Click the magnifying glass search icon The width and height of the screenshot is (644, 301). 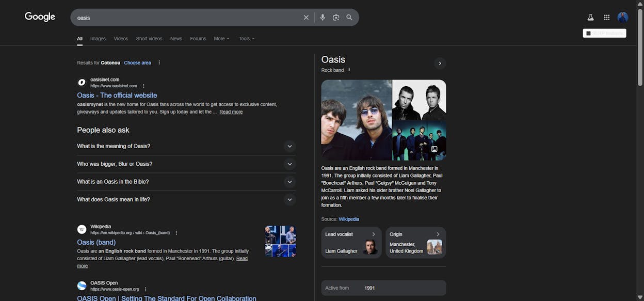(349, 18)
